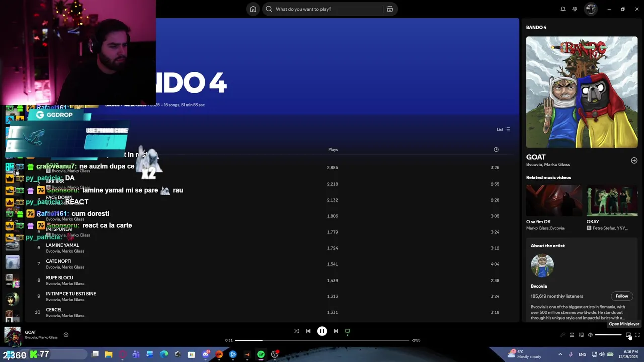Open the Browse icon in search bar

click(390, 9)
